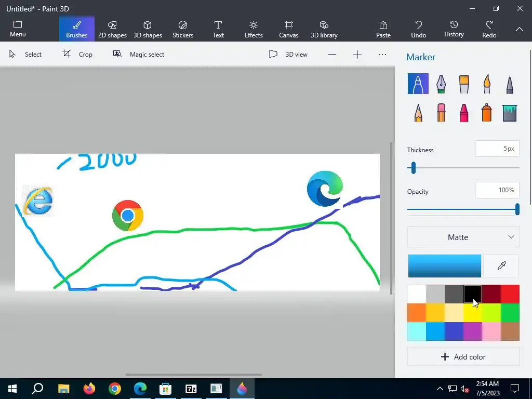Open taskbar search
Image resolution: width=532 pixels, height=399 pixels.
(37, 389)
